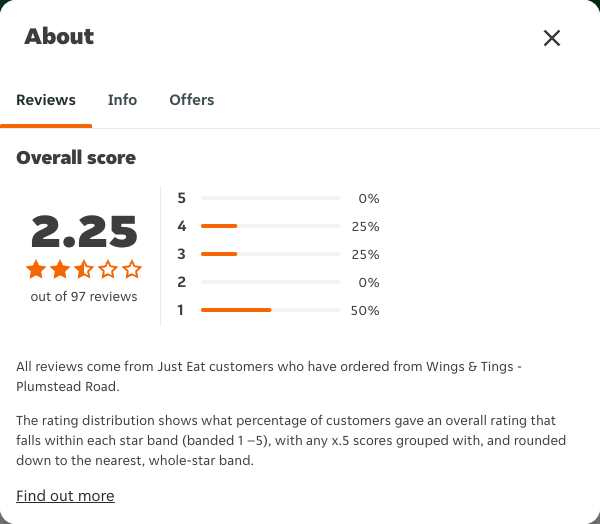Click the second filled orange star

pyautogui.click(x=60, y=269)
